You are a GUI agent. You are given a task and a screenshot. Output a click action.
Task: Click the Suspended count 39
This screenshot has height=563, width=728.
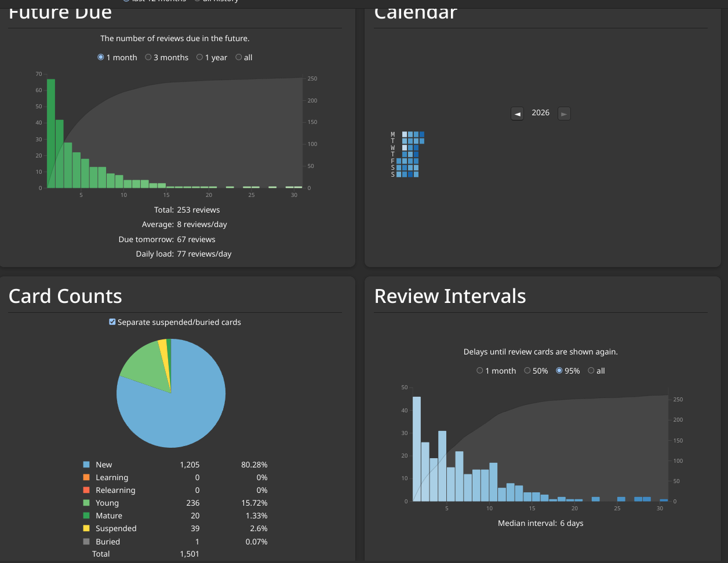point(195,528)
